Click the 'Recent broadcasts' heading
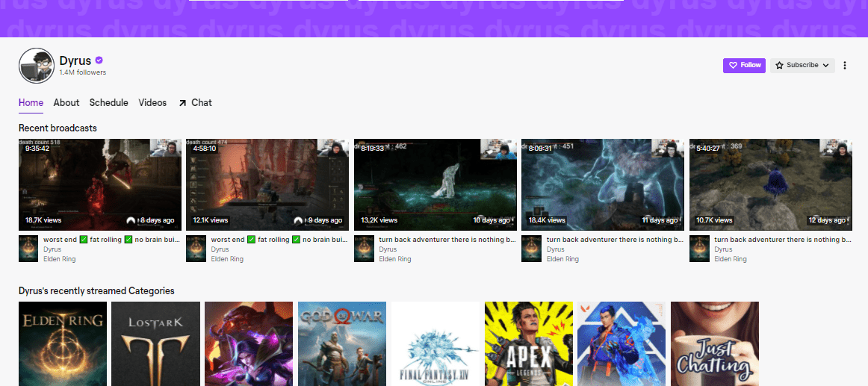The width and height of the screenshot is (868, 386). 58,128
